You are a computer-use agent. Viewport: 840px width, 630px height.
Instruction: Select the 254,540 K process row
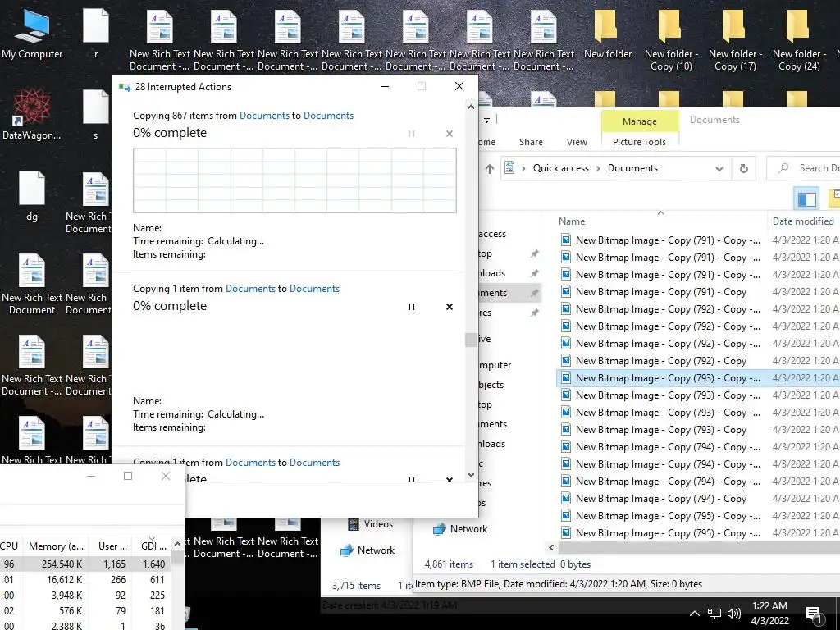coord(85,564)
